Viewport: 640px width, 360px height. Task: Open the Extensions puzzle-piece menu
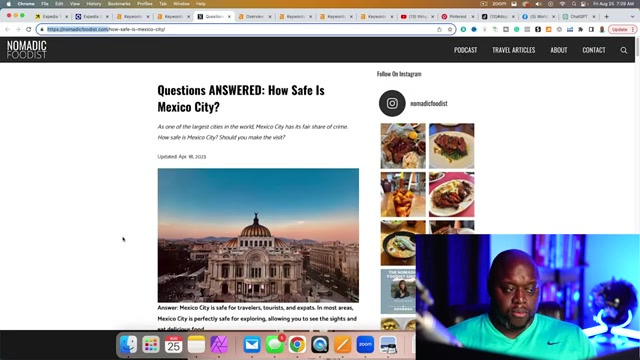click(x=580, y=29)
